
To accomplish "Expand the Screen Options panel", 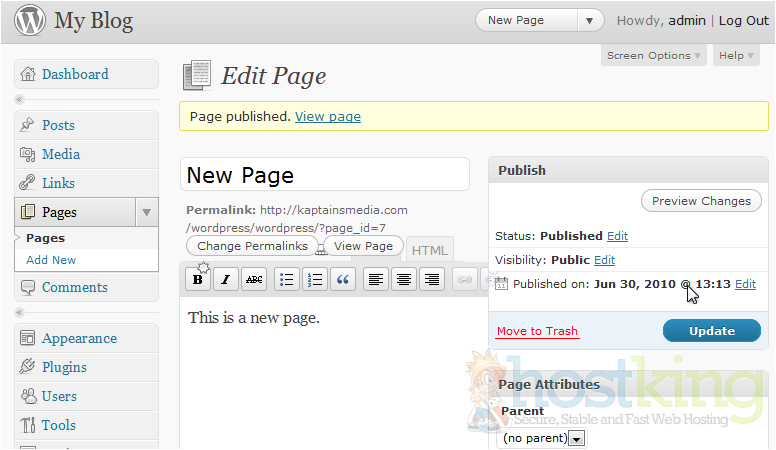I will (x=654, y=56).
